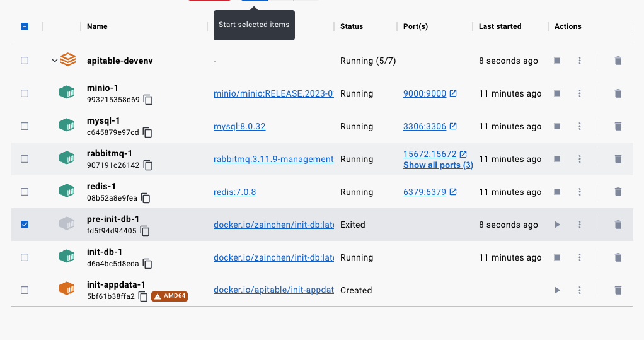
Task: Sort by the Name column header
Action: tap(97, 26)
